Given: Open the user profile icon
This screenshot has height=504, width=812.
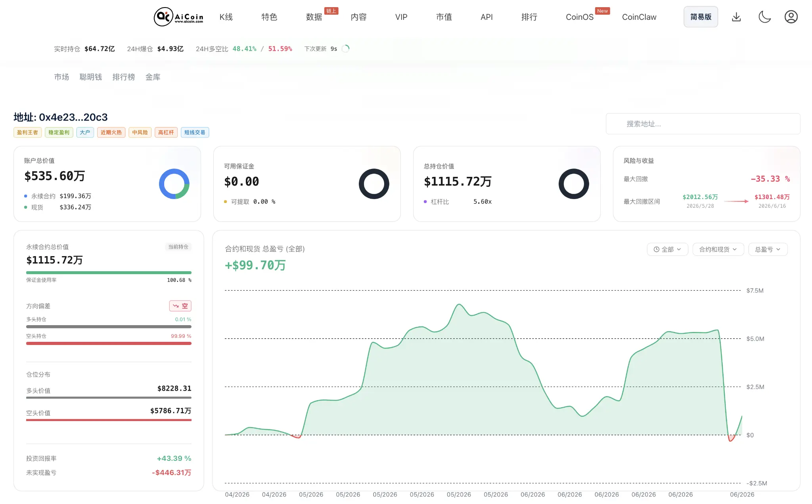Looking at the screenshot, I should (x=791, y=17).
